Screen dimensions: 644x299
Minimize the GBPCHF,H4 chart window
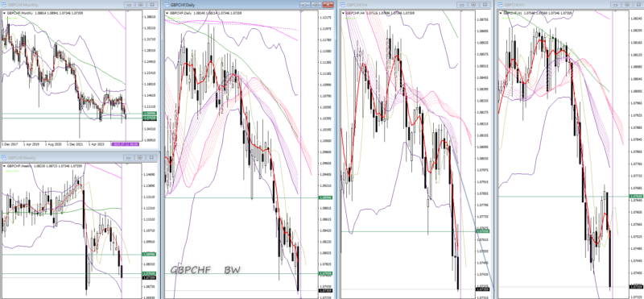point(462,5)
